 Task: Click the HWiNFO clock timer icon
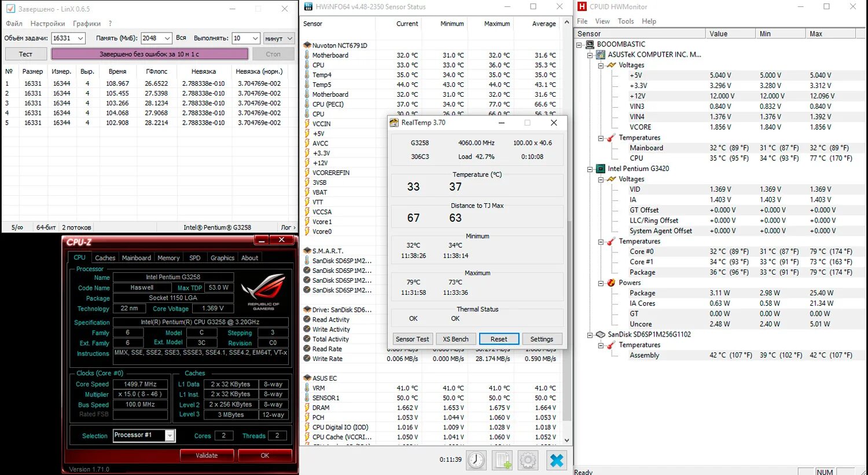[476, 461]
